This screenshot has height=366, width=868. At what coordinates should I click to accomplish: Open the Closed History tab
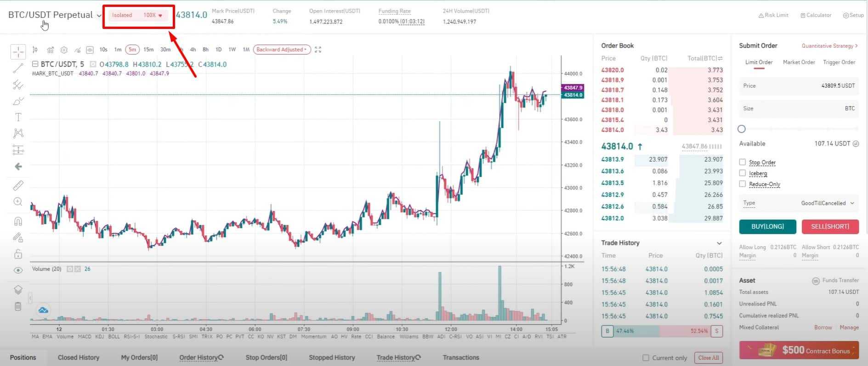pos(78,357)
